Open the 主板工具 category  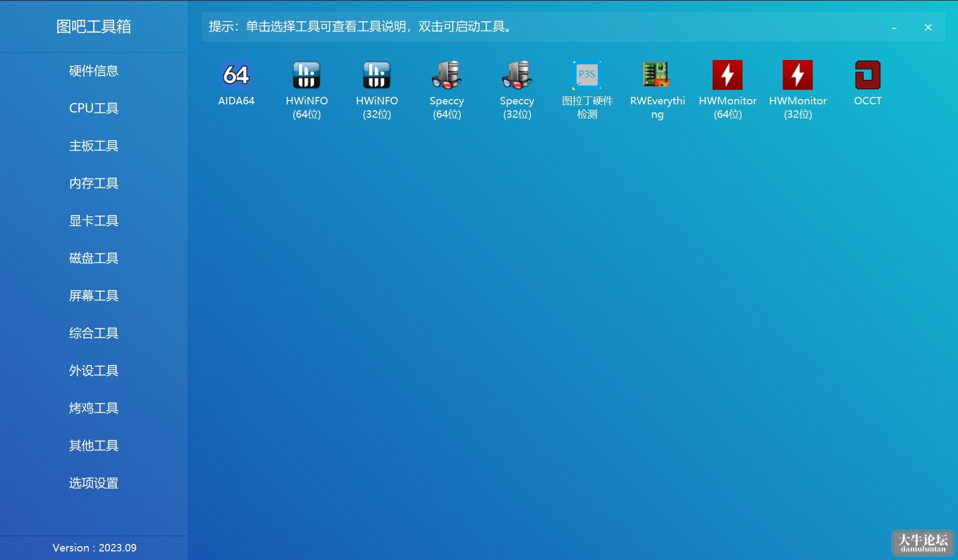pyautogui.click(x=94, y=146)
